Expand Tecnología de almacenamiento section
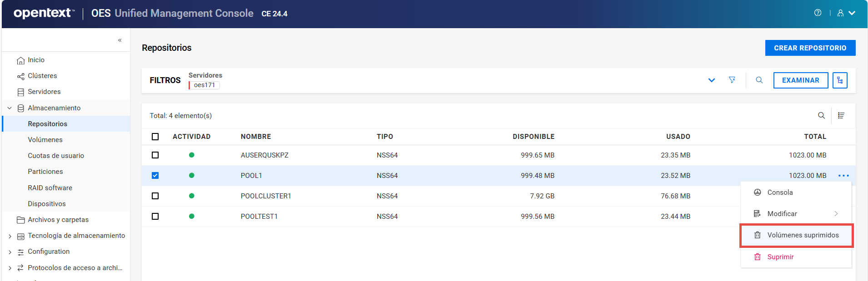Viewport: 868px width, 281px height. coord(10,236)
